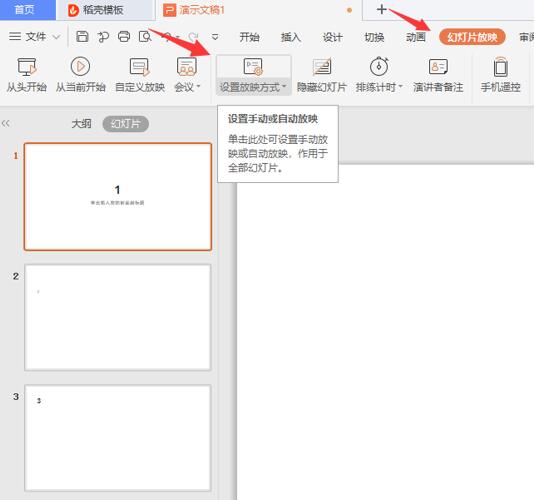Select the 幻灯片 slides view pill
The height and width of the screenshot is (500, 535).
[x=126, y=124]
